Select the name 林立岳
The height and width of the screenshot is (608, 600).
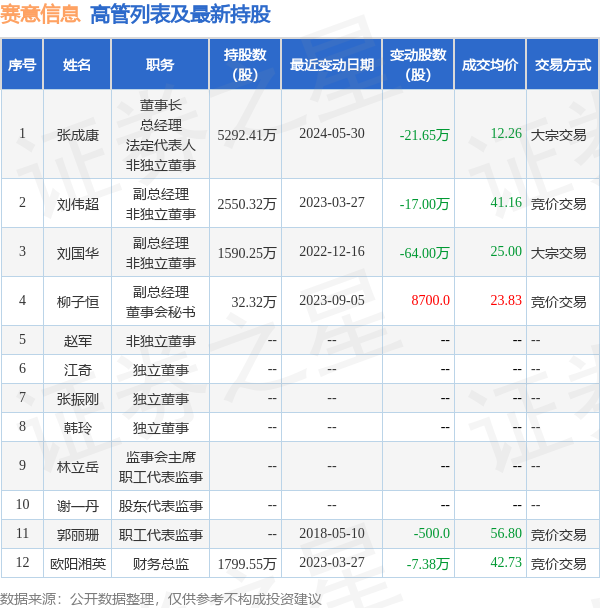click(78, 467)
